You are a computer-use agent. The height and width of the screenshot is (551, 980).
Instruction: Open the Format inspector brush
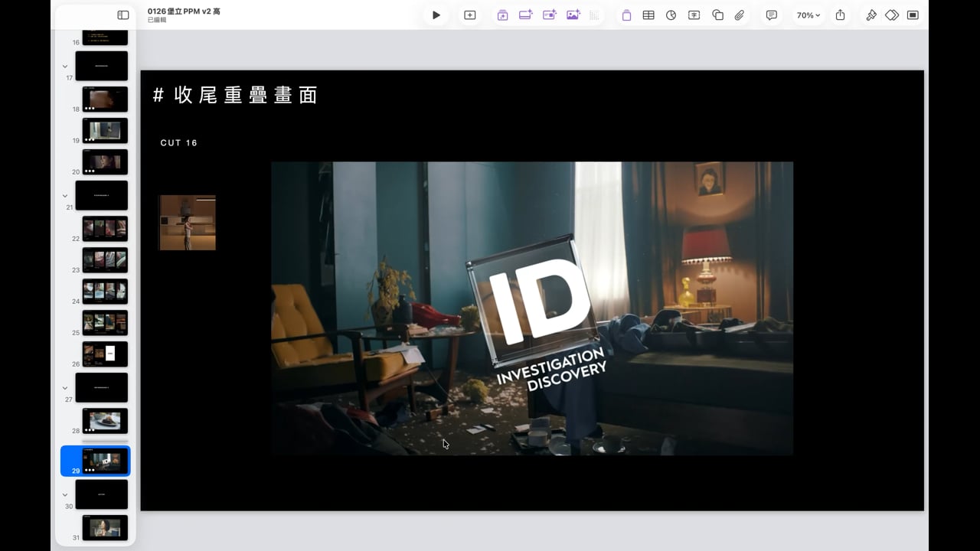pyautogui.click(x=871, y=15)
